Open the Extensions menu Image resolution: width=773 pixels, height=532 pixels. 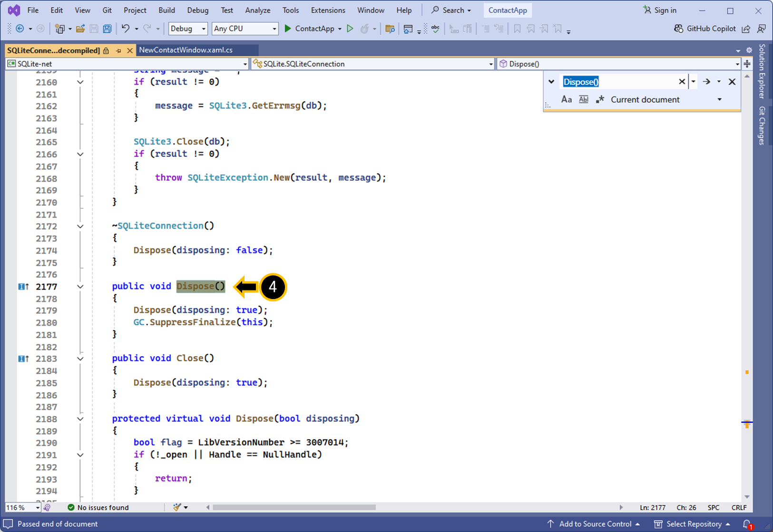pos(328,10)
